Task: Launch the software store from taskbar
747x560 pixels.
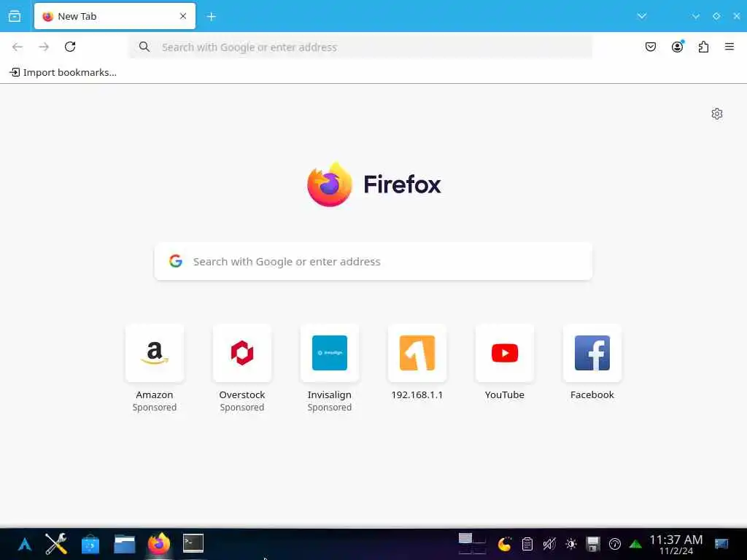Action: click(90, 544)
